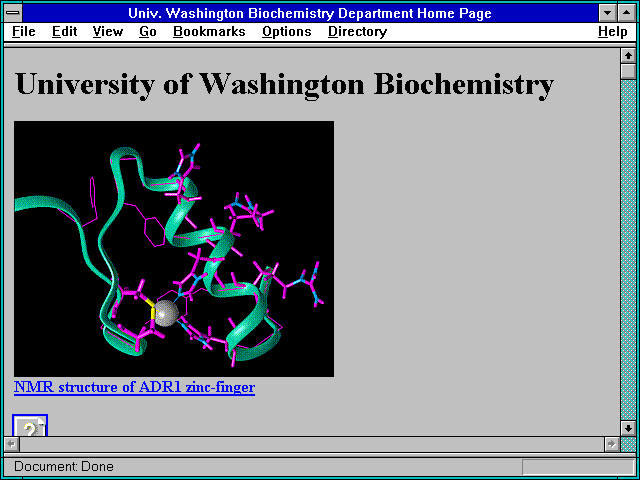Open the Help menu
Viewport: 640px width, 480px height.
(x=613, y=32)
